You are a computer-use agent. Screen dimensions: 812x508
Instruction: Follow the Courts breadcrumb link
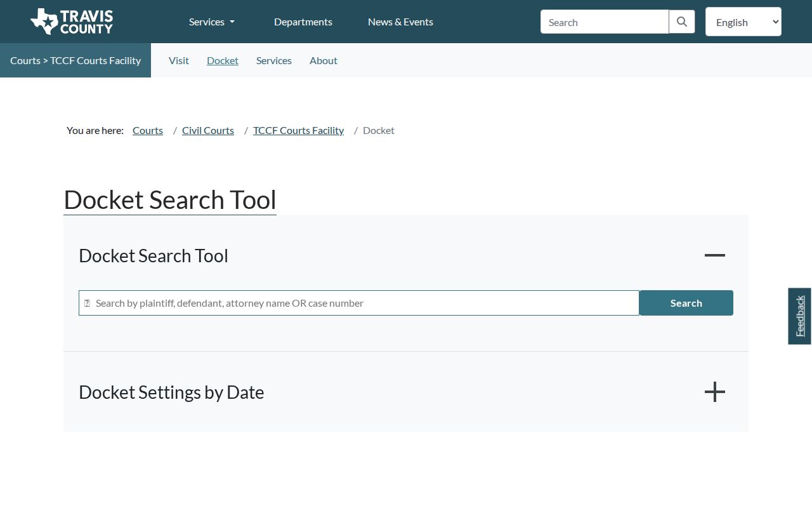point(148,130)
